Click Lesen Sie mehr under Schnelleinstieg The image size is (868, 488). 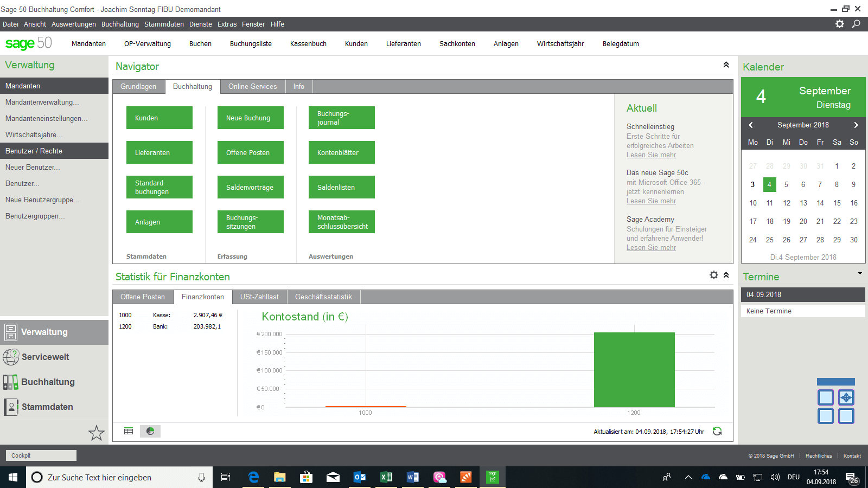click(651, 155)
